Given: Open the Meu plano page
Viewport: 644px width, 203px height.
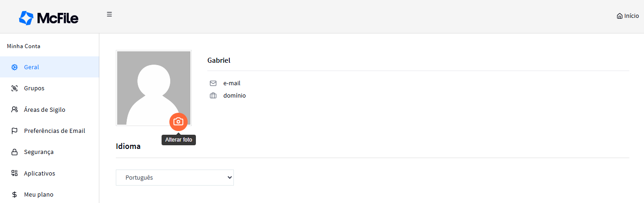Looking at the screenshot, I should pos(49,195).
